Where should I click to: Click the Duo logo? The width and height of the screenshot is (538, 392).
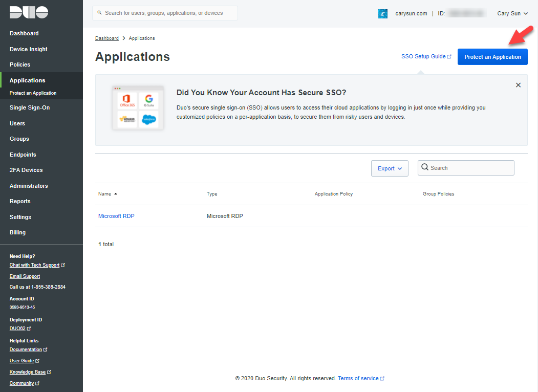pyautogui.click(x=29, y=12)
